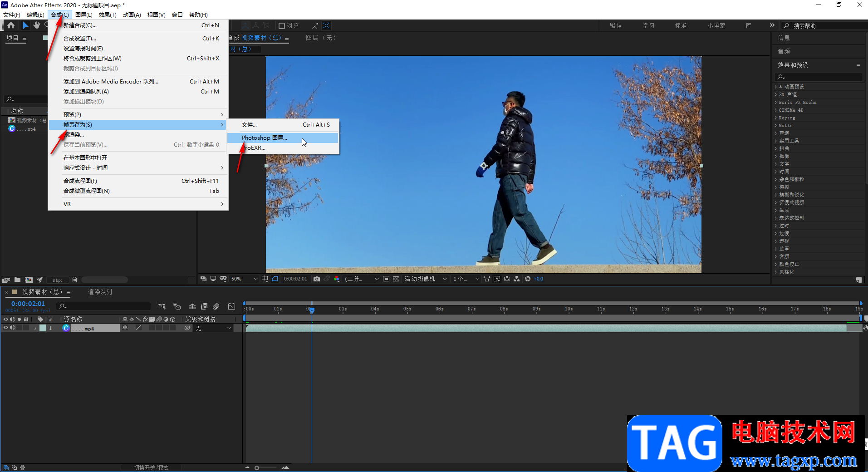Expand the Keying effects category
Image resolution: width=868 pixels, height=472 pixels.
tap(787, 118)
